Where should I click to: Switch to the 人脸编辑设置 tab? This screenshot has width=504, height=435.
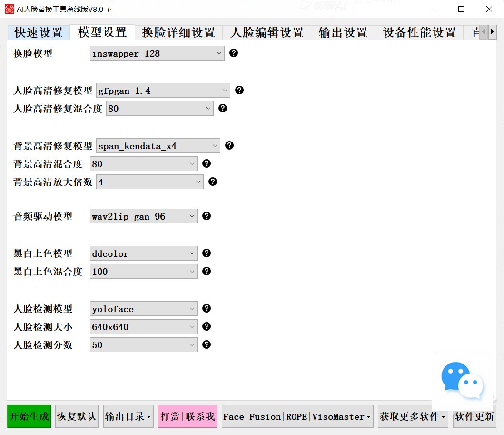267,32
